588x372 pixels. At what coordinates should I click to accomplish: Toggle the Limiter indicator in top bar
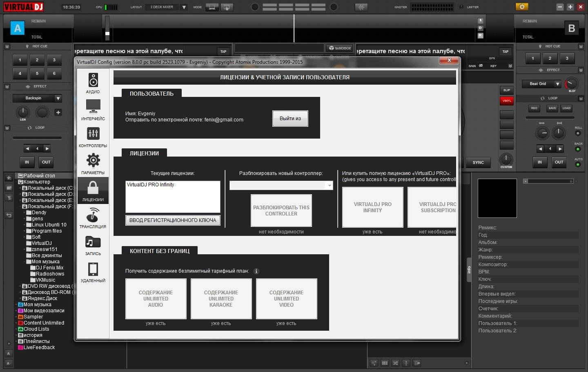point(461,7)
